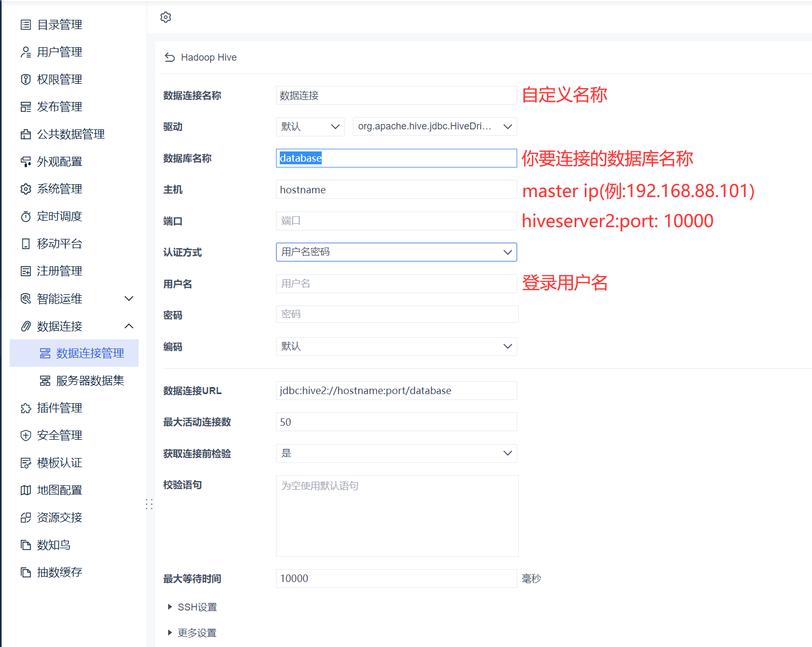Open the 获取连接前检验 validation dropdown
The height and width of the screenshot is (647, 812).
coord(396,453)
